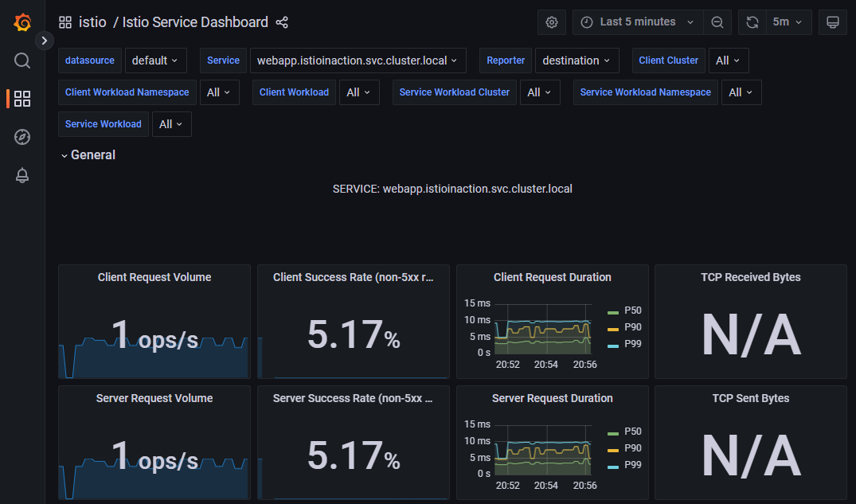The height and width of the screenshot is (504, 856).
Task: Click the TCP Sent Bytes panel title
Action: [751, 399]
